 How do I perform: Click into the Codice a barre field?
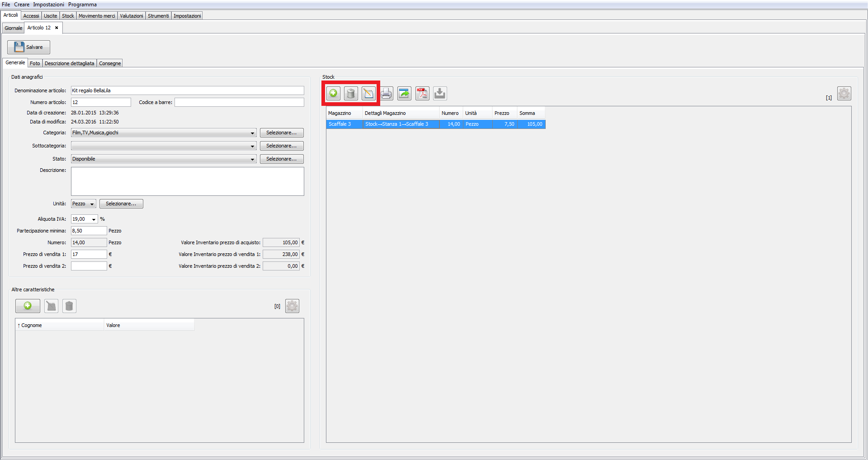coord(239,102)
